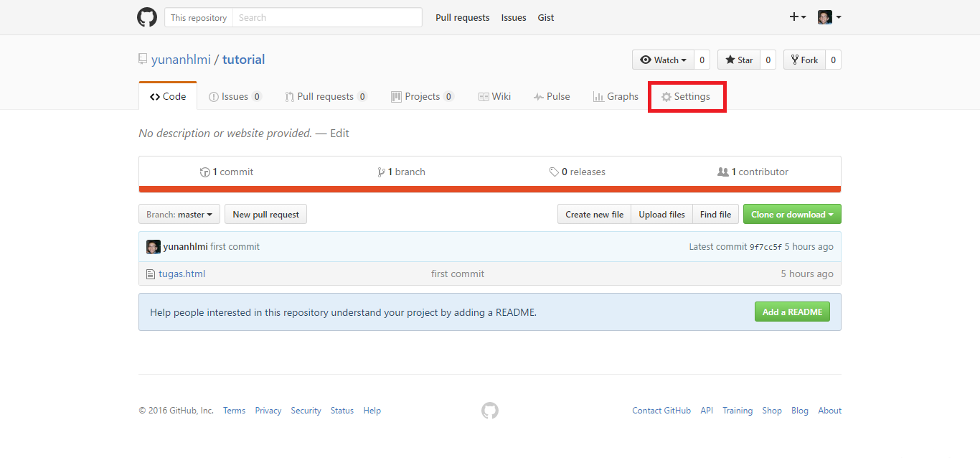Screen dimensions: 980x458
Task: Open Gist from the top navigation
Action: [x=546, y=17]
